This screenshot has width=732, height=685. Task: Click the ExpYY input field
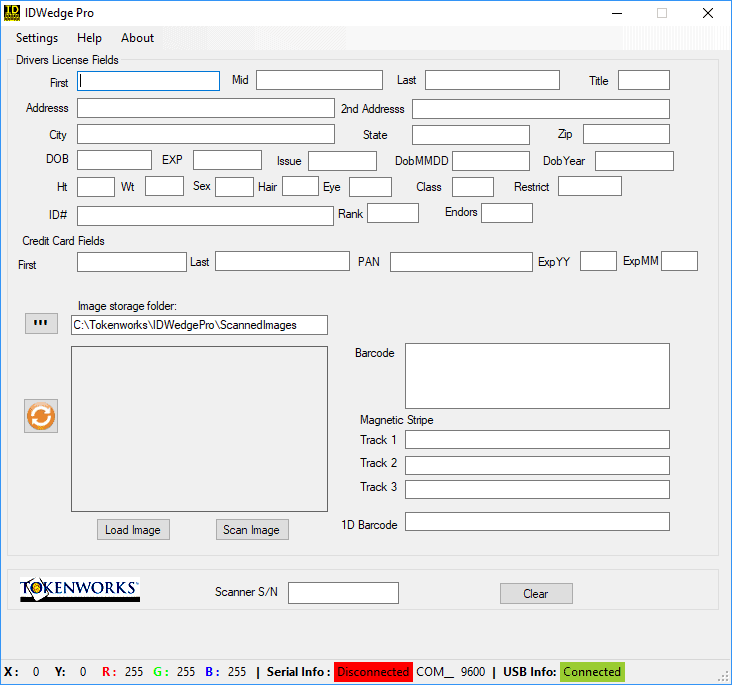598,261
